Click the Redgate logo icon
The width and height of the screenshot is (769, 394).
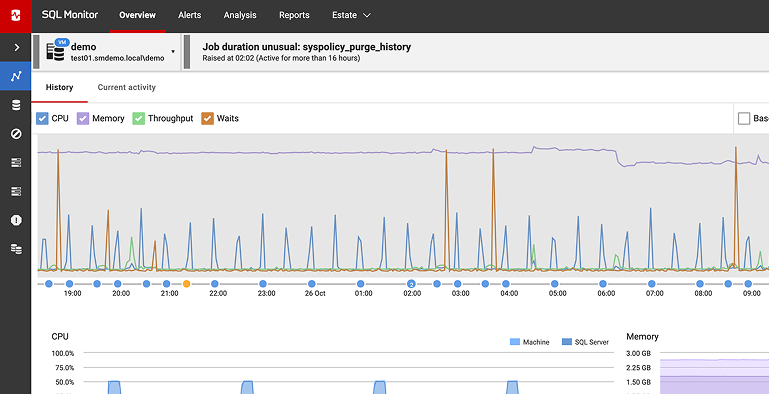click(x=15, y=16)
